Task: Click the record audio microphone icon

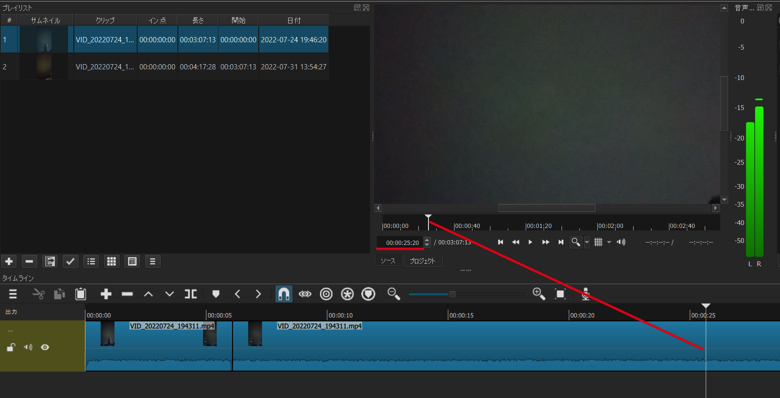Action: point(585,294)
